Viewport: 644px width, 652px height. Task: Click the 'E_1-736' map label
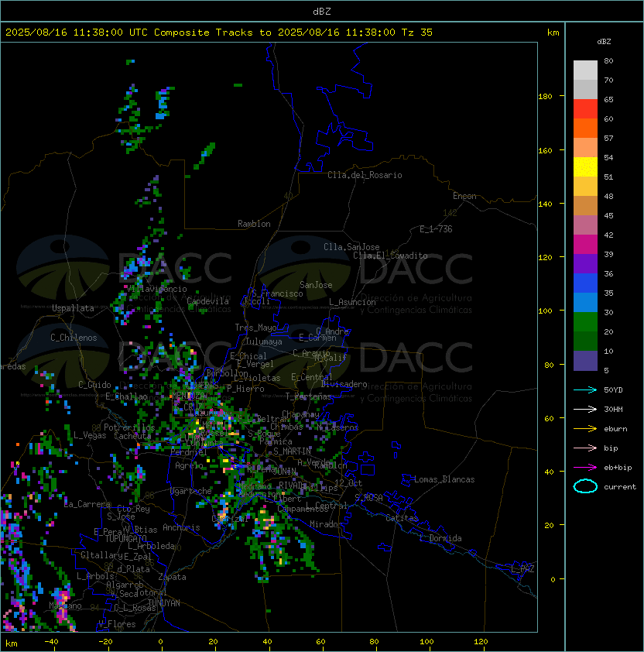pos(436,229)
